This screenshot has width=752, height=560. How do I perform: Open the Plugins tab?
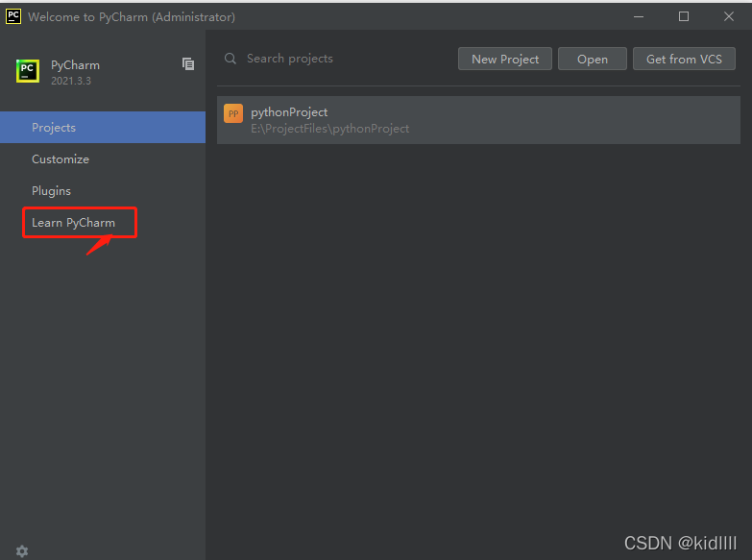103,190
